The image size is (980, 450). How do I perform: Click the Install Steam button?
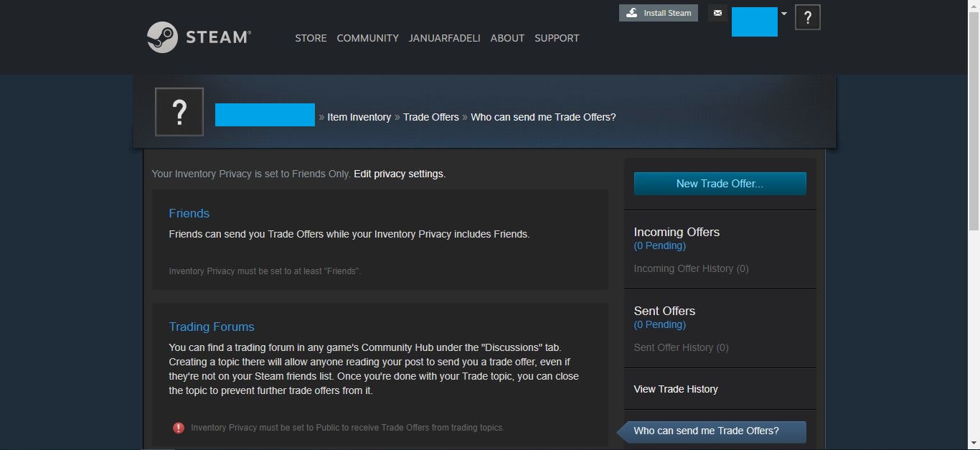click(x=659, y=13)
